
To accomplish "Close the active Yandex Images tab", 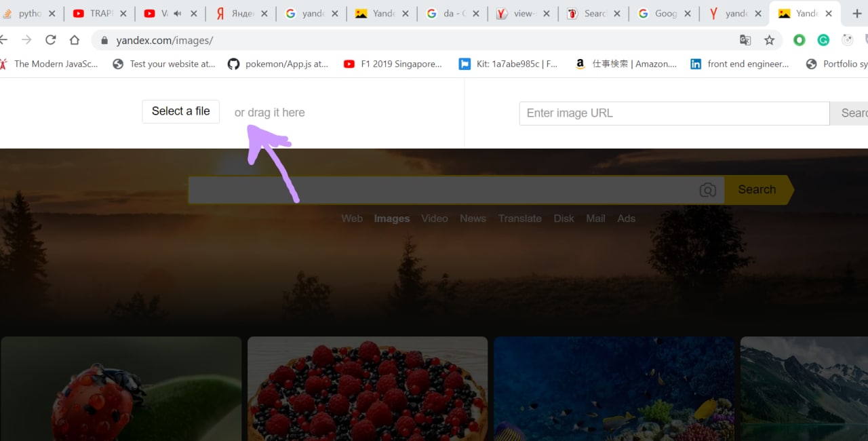I will [828, 14].
